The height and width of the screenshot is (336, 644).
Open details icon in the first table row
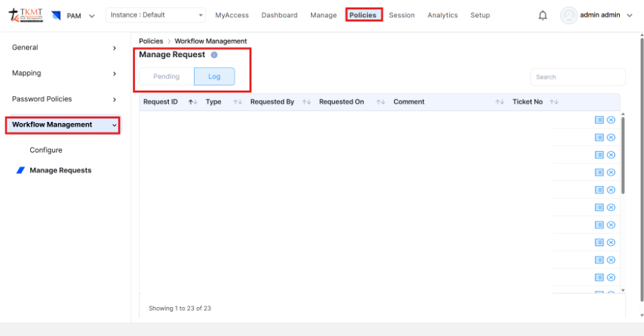pyautogui.click(x=599, y=120)
